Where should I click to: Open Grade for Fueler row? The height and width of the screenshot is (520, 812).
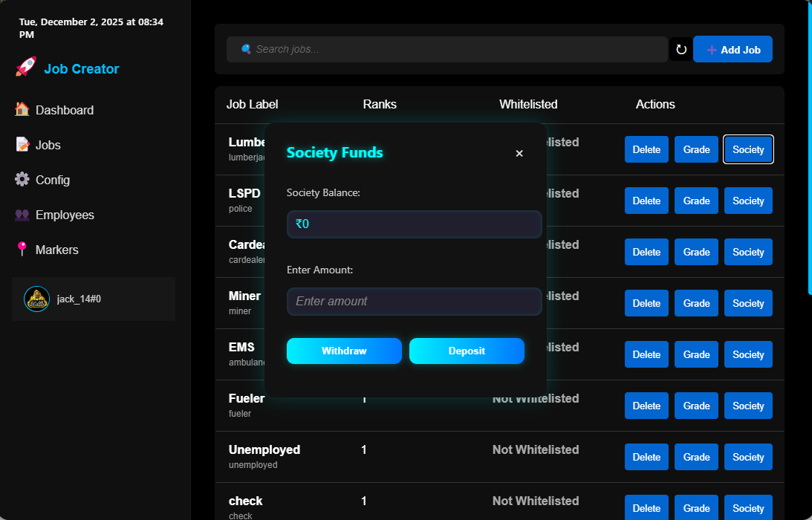[x=697, y=406]
